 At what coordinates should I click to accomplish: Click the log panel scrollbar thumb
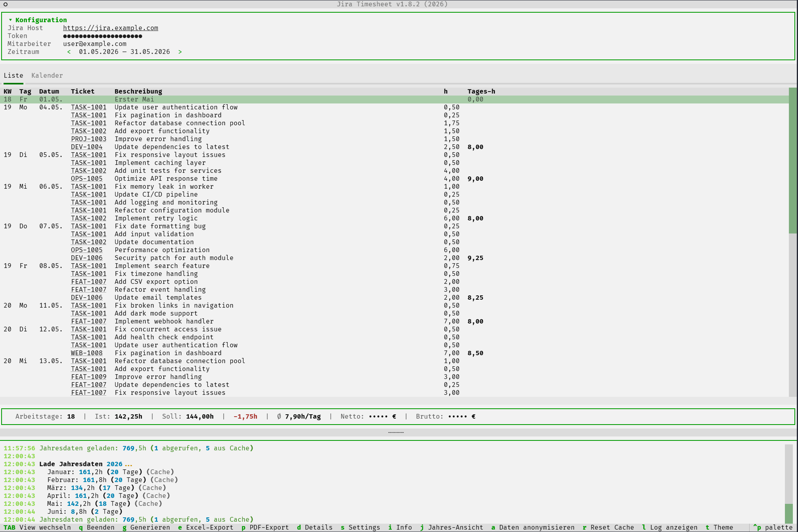pyautogui.click(x=789, y=513)
